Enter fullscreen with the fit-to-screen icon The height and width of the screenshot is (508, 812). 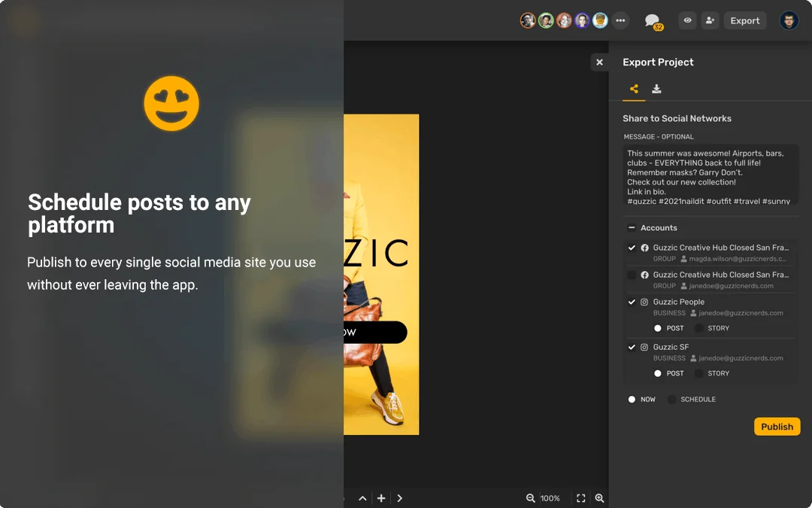pyautogui.click(x=580, y=498)
